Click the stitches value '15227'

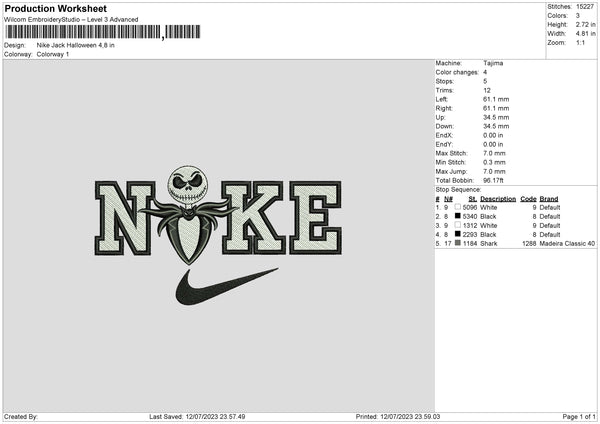click(585, 7)
